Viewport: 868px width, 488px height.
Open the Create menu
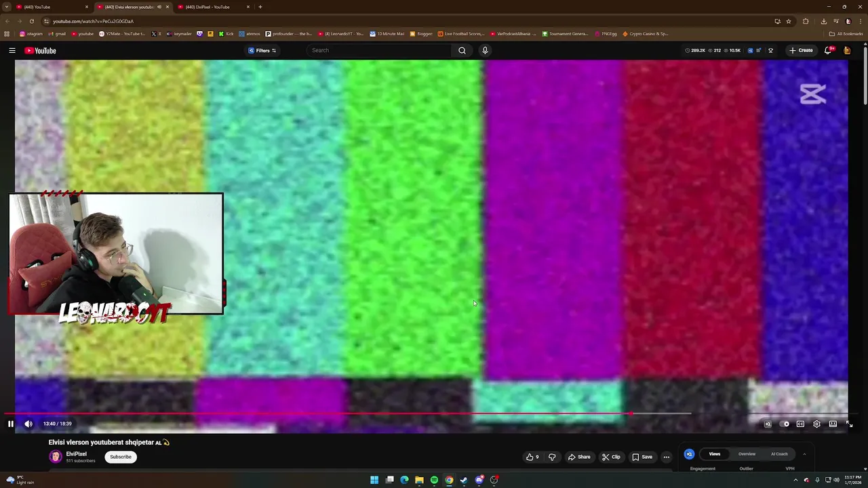801,50
